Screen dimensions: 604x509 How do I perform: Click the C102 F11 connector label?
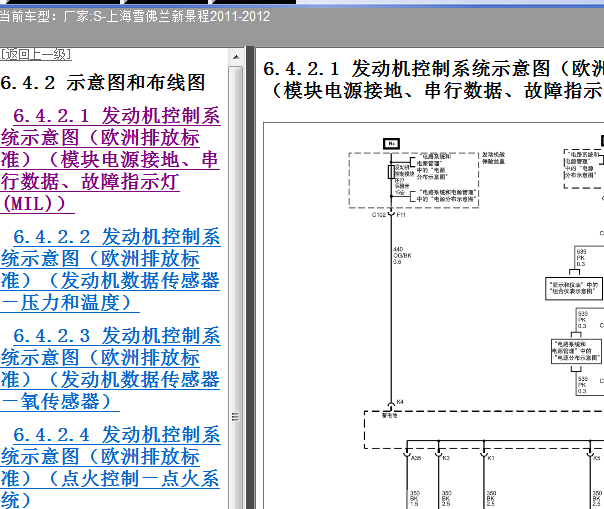[x=389, y=215]
